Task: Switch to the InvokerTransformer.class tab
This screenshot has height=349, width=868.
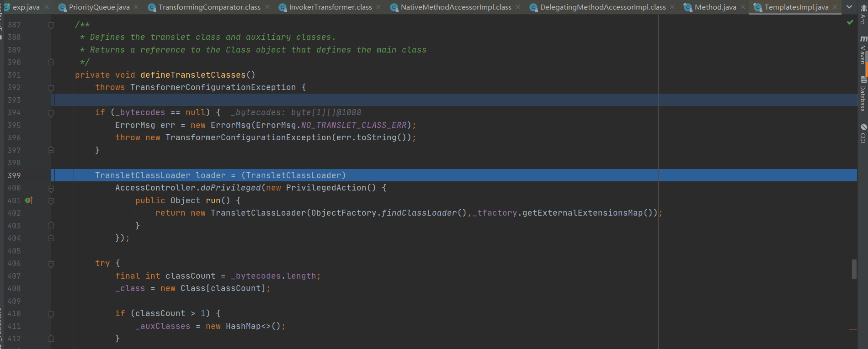Action: pyautogui.click(x=330, y=7)
